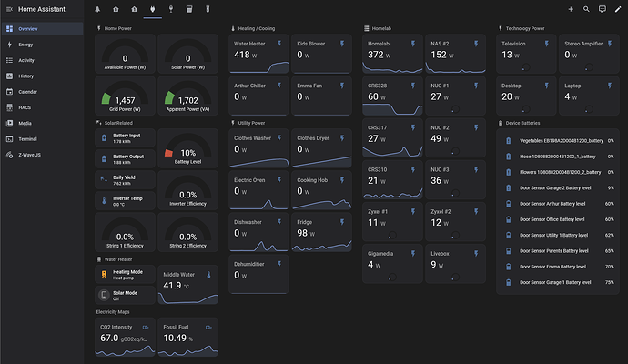
Task: Select Door Sensor Office Battery level
Action: point(558,219)
